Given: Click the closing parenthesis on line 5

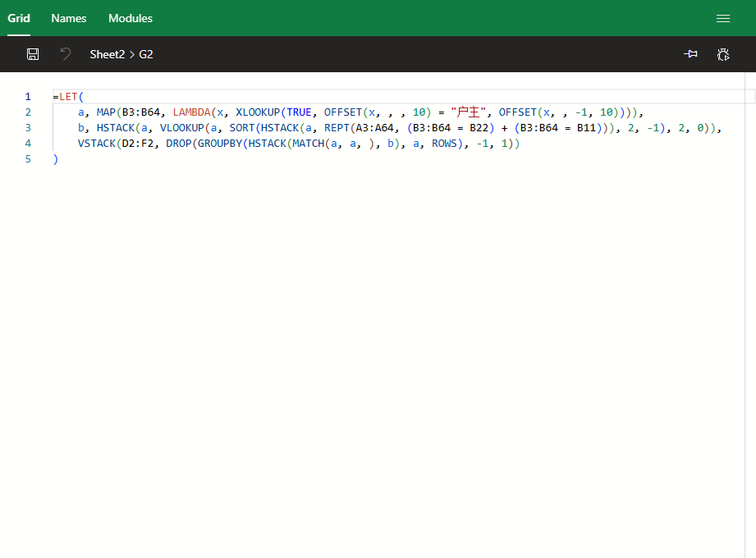Looking at the screenshot, I should pos(55,159).
